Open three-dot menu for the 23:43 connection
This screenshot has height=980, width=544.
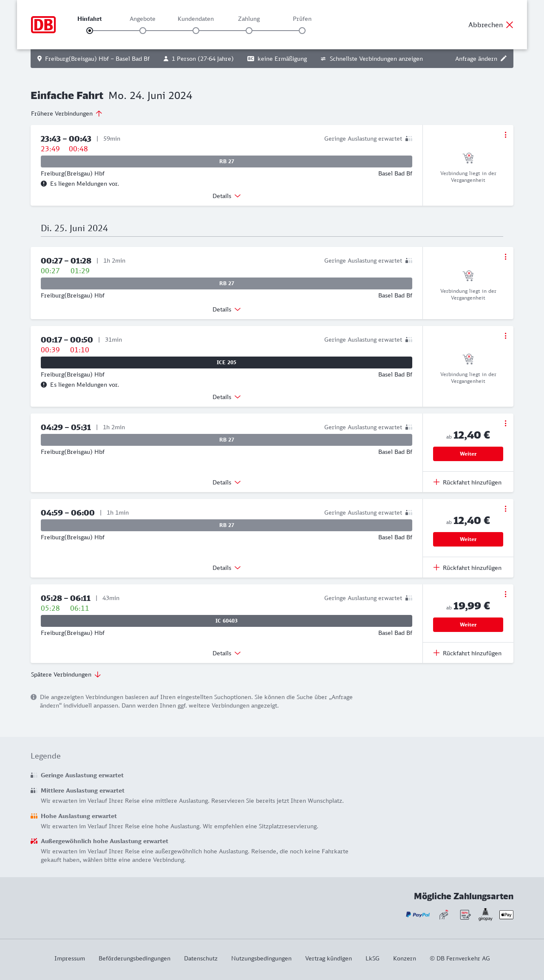(x=505, y=135)
